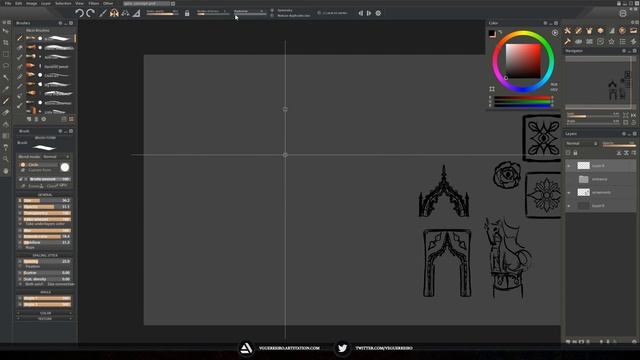The height and width of the screenshot is (360, 640).
Task: Toggle the Reduce duplicates checkbox
Action: click(272, 16)
